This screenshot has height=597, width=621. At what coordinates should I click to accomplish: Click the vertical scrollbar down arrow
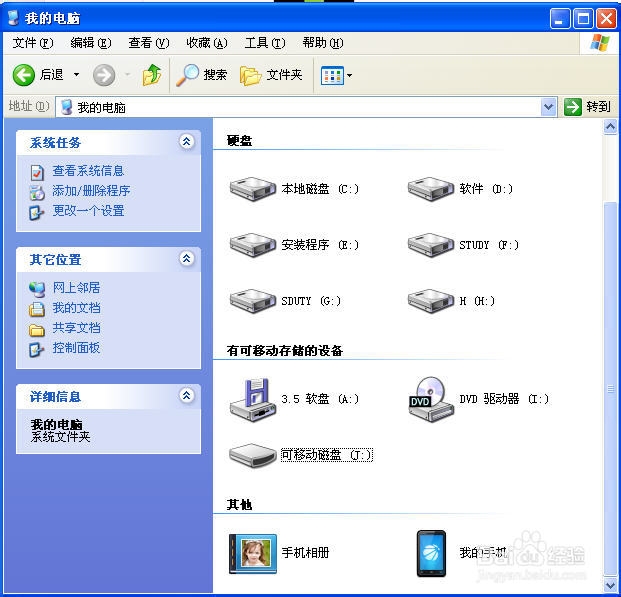pos(610,585)
